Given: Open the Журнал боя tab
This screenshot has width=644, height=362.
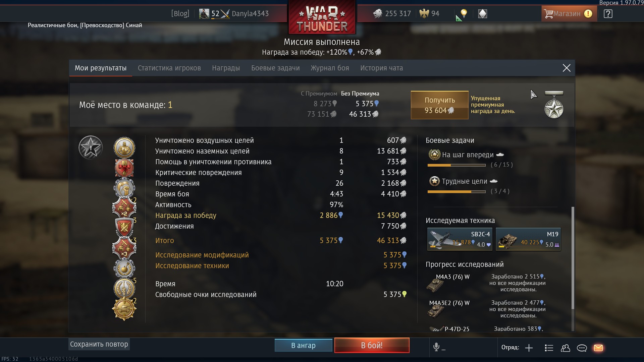Looking at the screenshot, I should 330,68.
